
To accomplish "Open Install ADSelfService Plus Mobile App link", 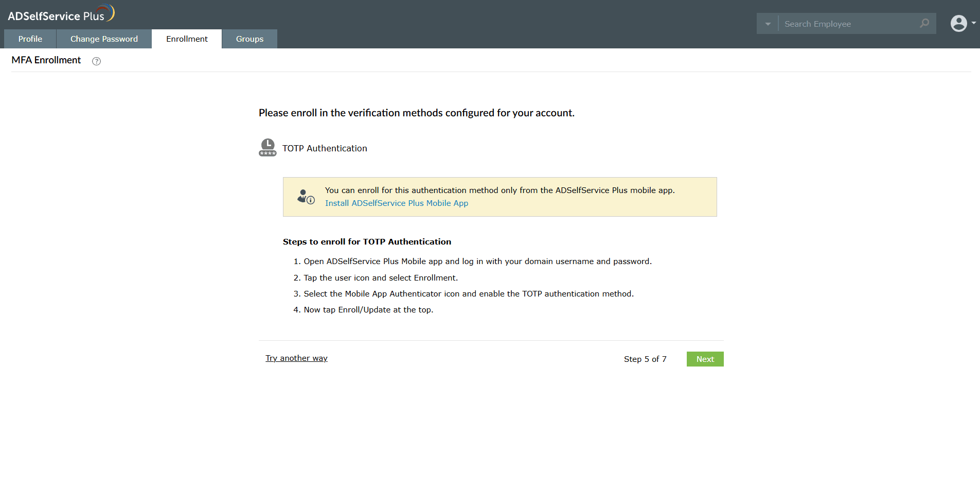I will click(397, 203).
